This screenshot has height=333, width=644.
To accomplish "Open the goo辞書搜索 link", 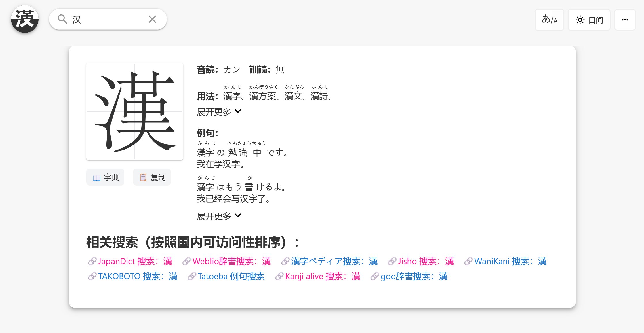I will pos(409,276).
